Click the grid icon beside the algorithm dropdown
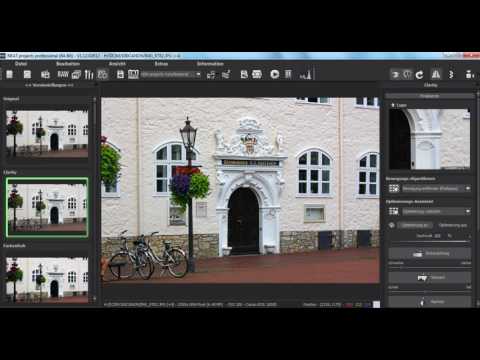 pos(394,189)
